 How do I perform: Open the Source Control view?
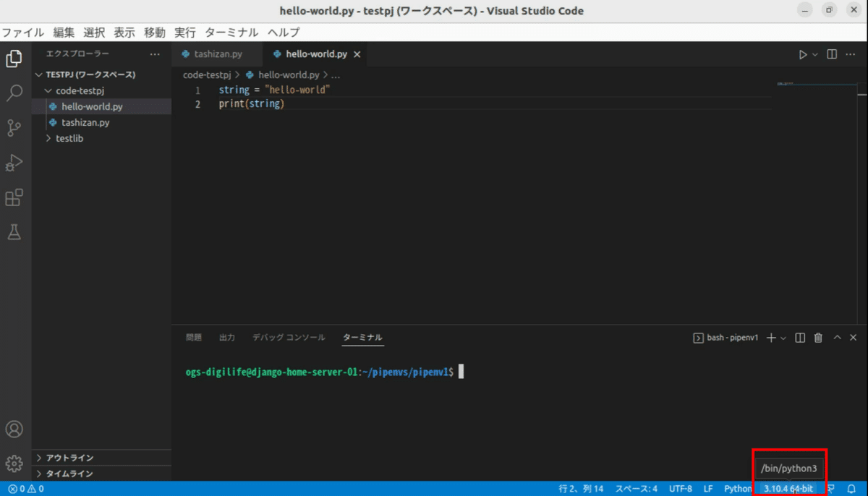[14, 128]
